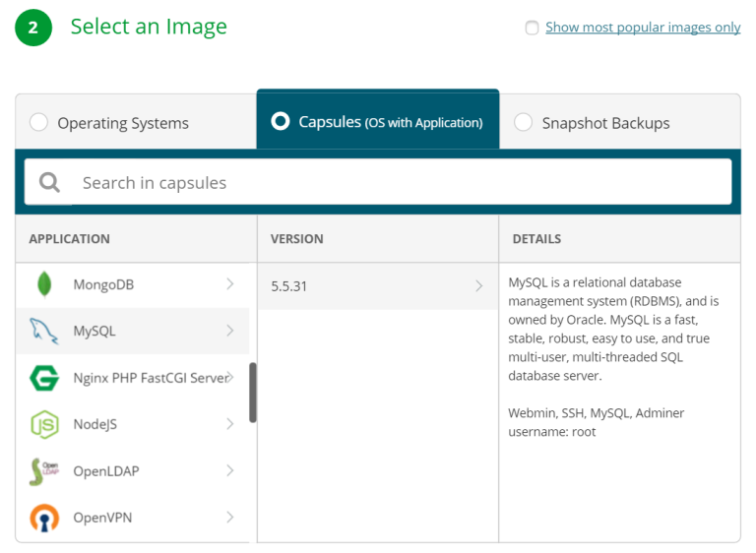Expand version 5.5.31 chevron arrow
The height and width of the screenshot is (553, 756).
(478, 286)
